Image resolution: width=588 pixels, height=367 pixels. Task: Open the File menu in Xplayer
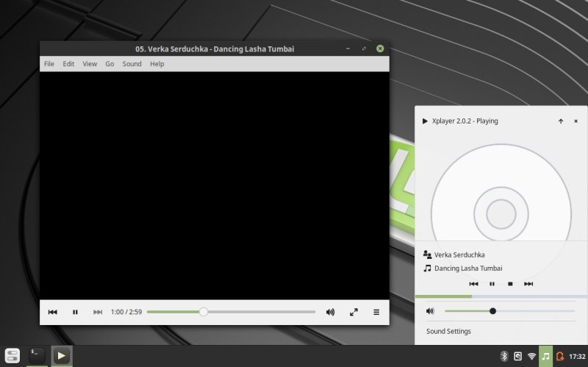49,64
